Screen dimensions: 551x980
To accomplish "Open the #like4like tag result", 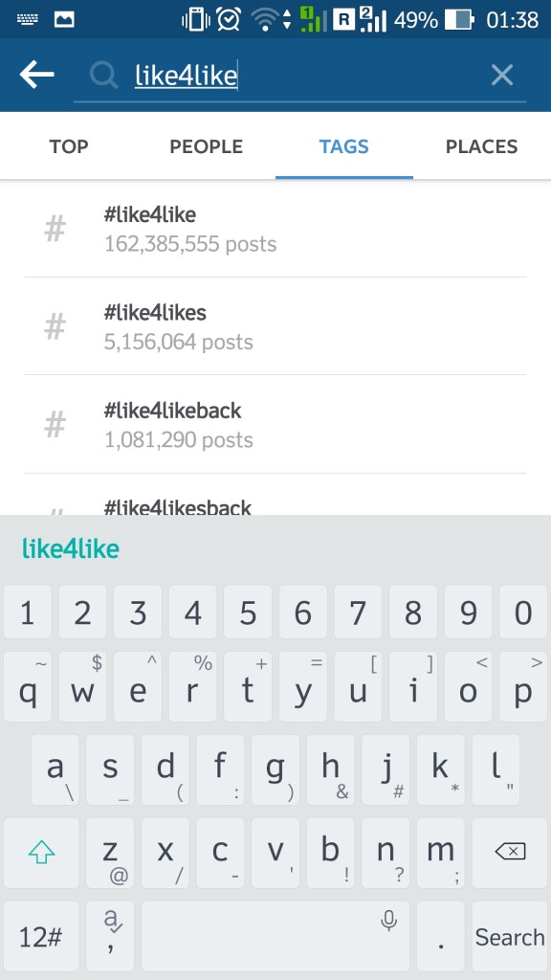I will tap(275, 229).
